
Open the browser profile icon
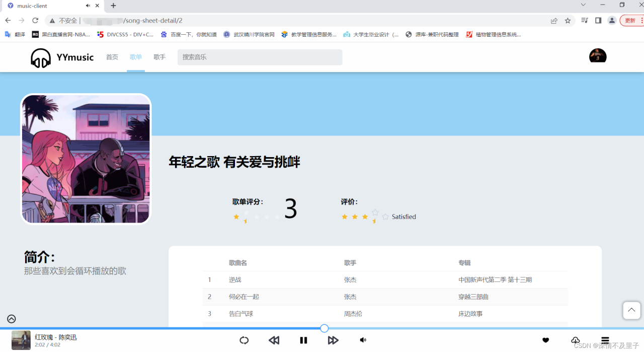(x=612, y=21)
